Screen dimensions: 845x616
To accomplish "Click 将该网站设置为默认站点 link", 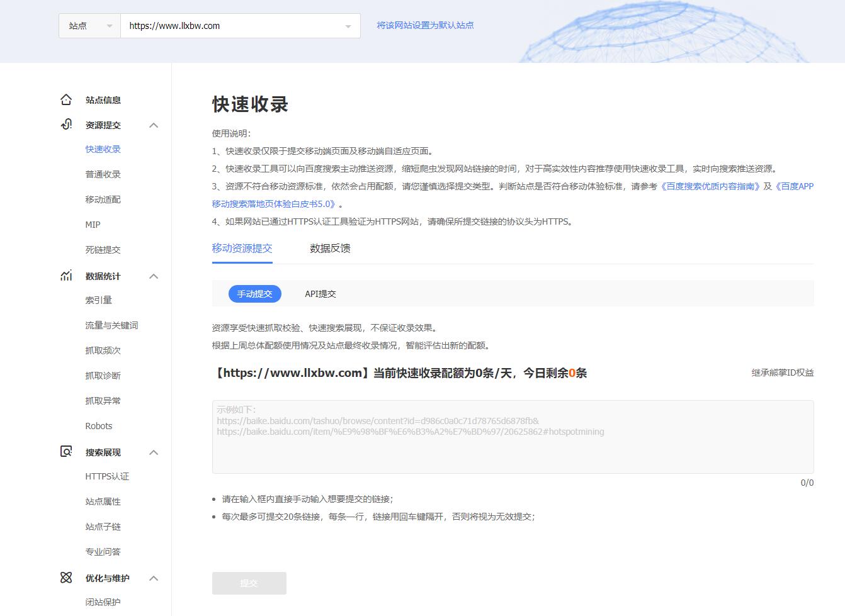I will click(x=425, y=26).
